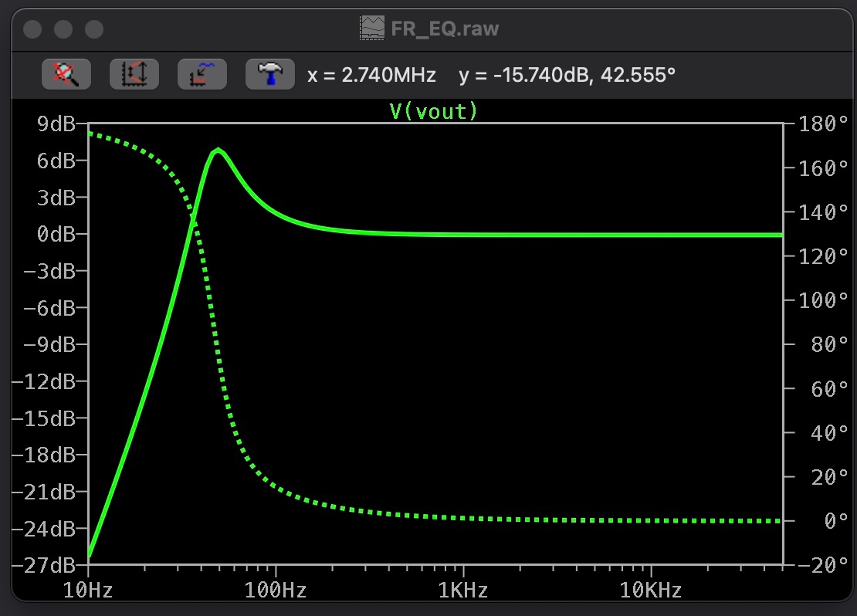Click the -9dB magnitude axis label
Screen dimensions: 857x616
49,345
